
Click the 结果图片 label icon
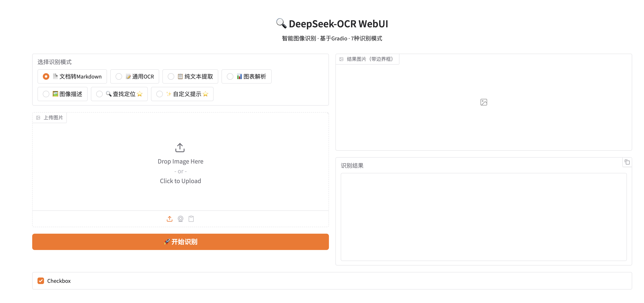342,59
